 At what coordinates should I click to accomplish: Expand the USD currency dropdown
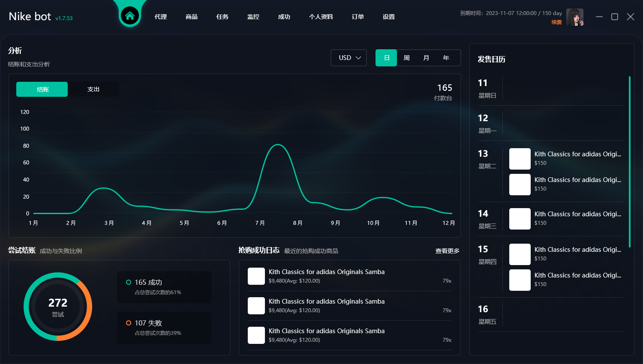[349, 58]
